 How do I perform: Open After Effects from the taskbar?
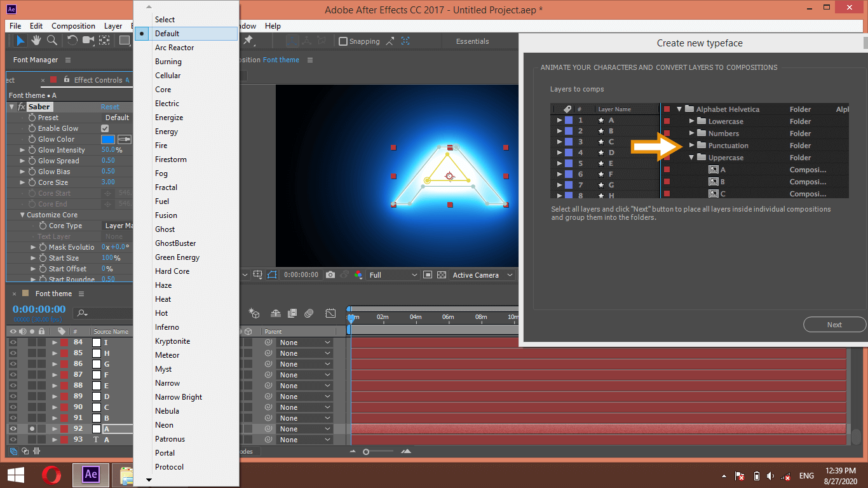point(90,475)
